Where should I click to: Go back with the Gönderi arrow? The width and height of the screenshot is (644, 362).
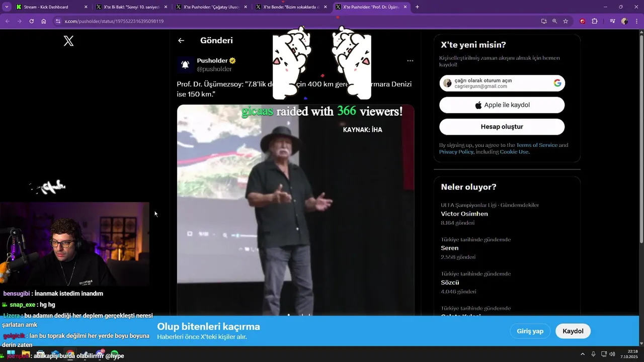181,41
